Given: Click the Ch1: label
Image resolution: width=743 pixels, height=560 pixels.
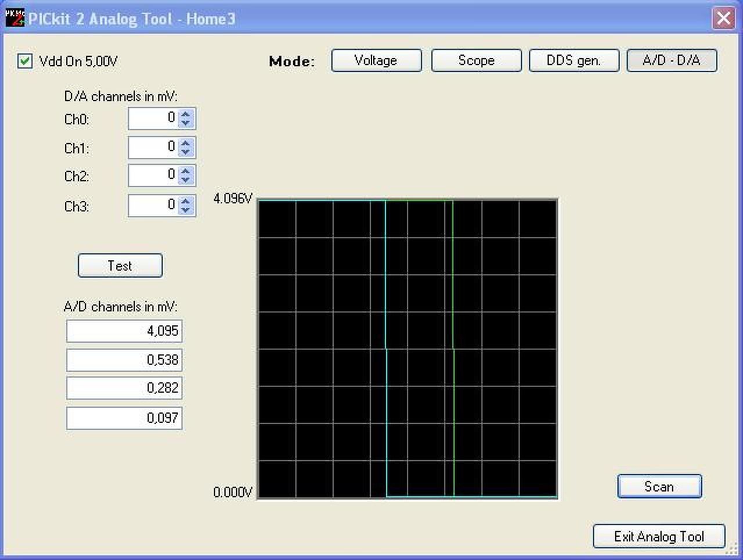Looking at the screenshot, I should click(77, 149).
